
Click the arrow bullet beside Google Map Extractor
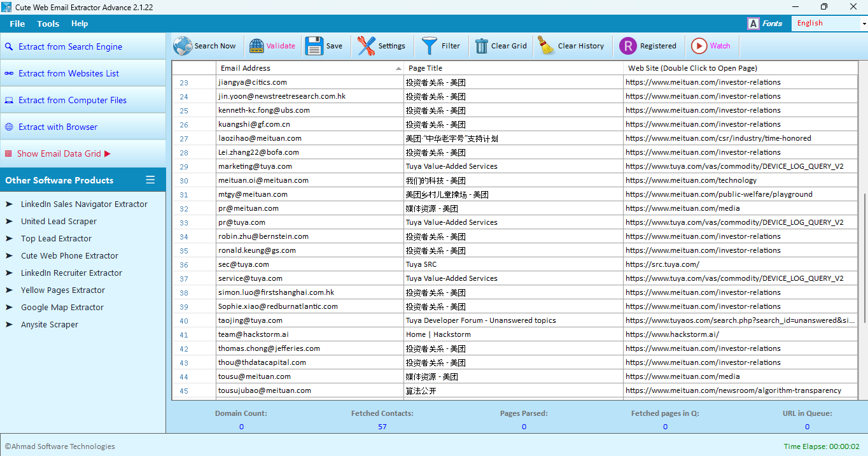coord(9,308)
